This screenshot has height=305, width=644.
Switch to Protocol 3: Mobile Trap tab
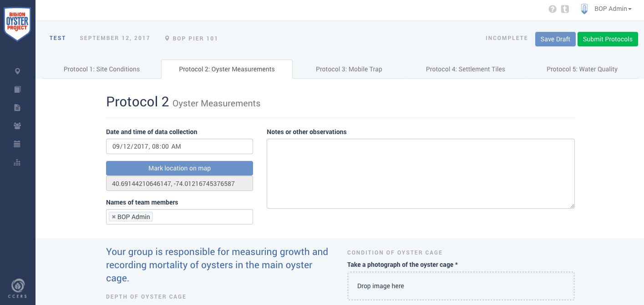pos(349,70)
